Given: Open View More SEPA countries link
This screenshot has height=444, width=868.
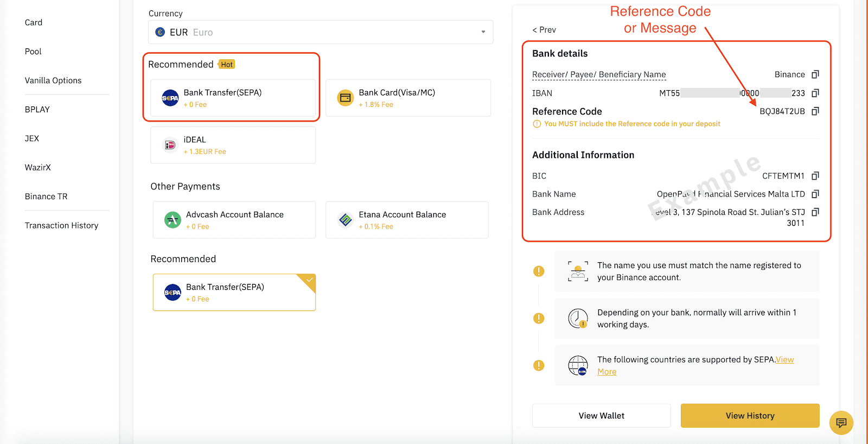Looking at the screenshot, I should pos(784,360).
